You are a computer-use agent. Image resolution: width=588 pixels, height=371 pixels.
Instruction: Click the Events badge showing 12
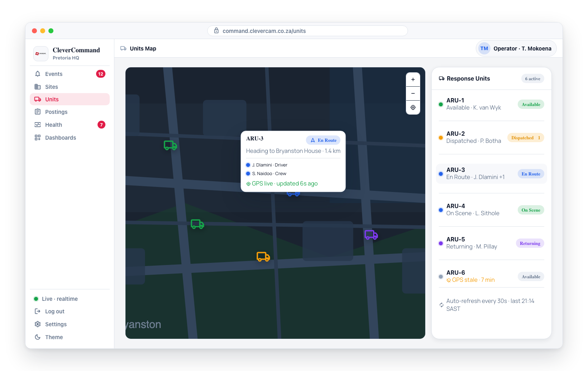click(101, 74)
